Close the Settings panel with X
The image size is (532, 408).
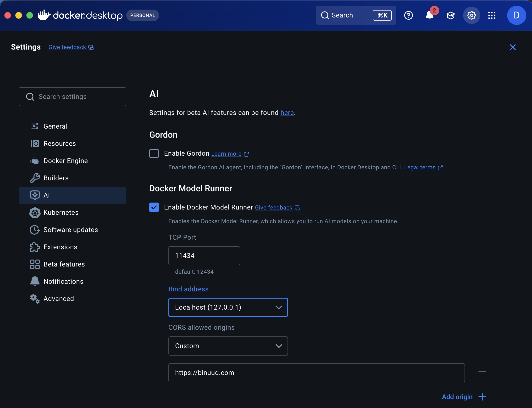coord(513,47)
